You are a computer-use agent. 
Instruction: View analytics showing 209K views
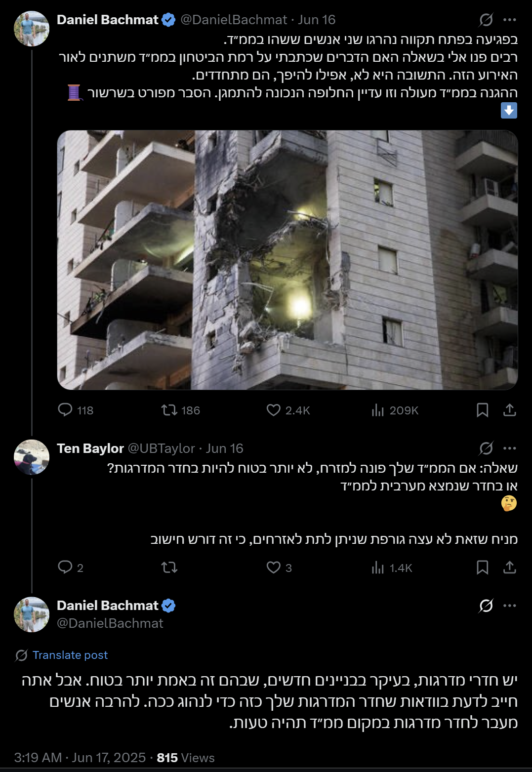pyautogui.click(x=378, y=410)
